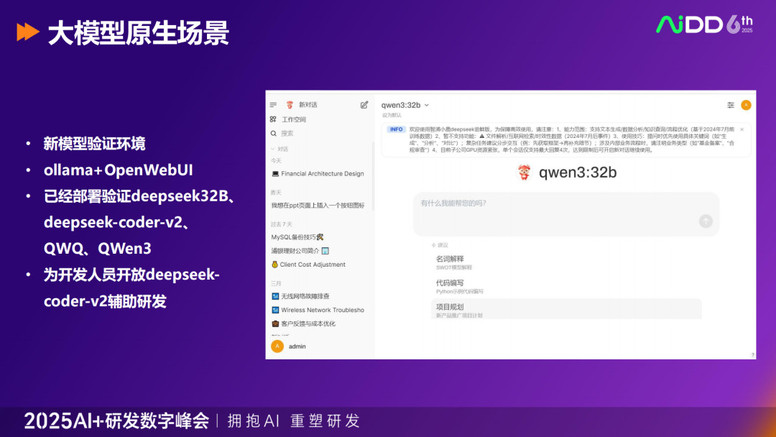Click the 新对话 new chat label
This screenshot has width=776, height=437.
click(308, 105)
